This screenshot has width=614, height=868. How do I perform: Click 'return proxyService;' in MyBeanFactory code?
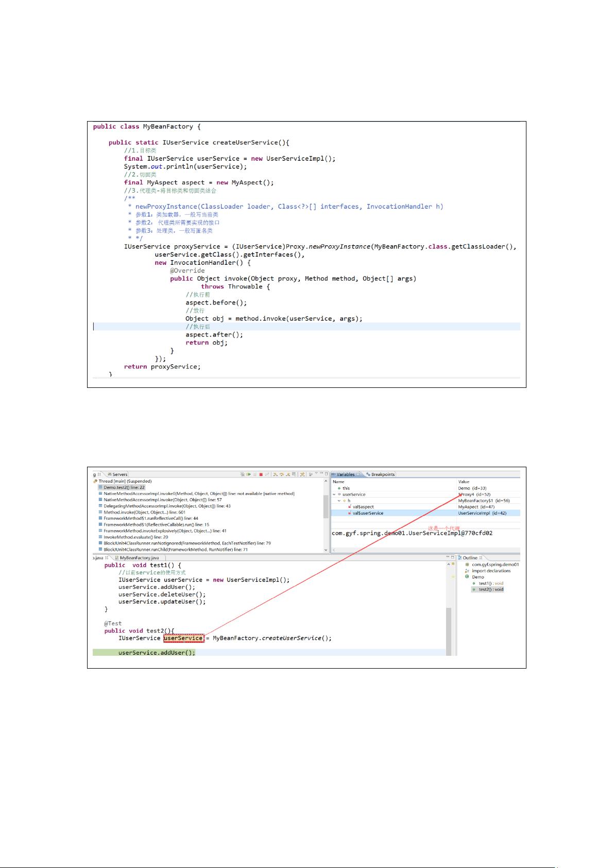pyautogui.click(x=162, y=367)
